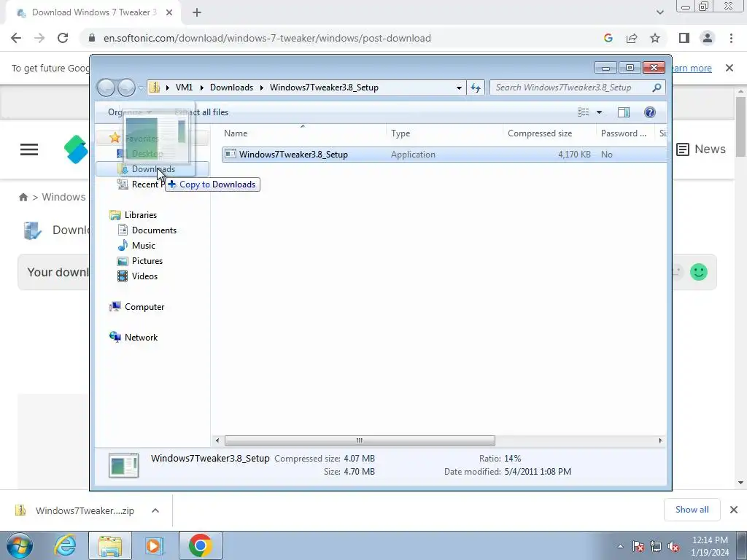Open Windows Media Player from the taskbar
The height and width of the screenshot is (560, 747).
pyautogui.click(x=155, y=545)
